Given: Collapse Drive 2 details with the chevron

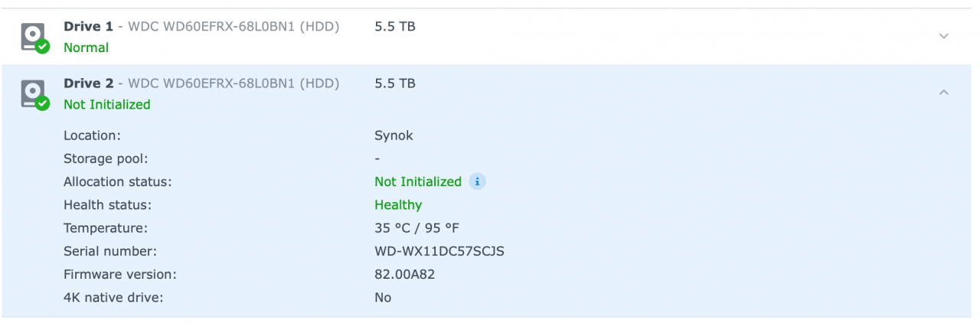Looking at the screenshot, I should [943, 93].
